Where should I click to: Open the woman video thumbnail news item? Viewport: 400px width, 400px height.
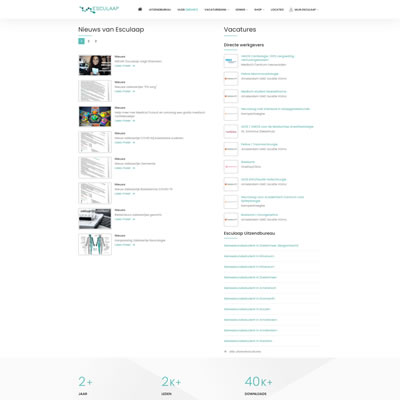pyautogui.click(x=95, y=65)
